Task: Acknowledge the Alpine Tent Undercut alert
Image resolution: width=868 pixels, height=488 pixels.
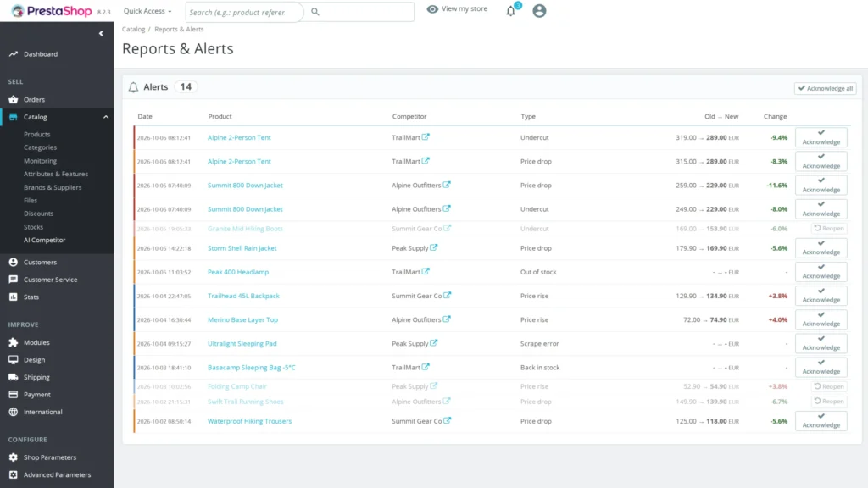Action: pyautogui.click(x=821, y=137)
